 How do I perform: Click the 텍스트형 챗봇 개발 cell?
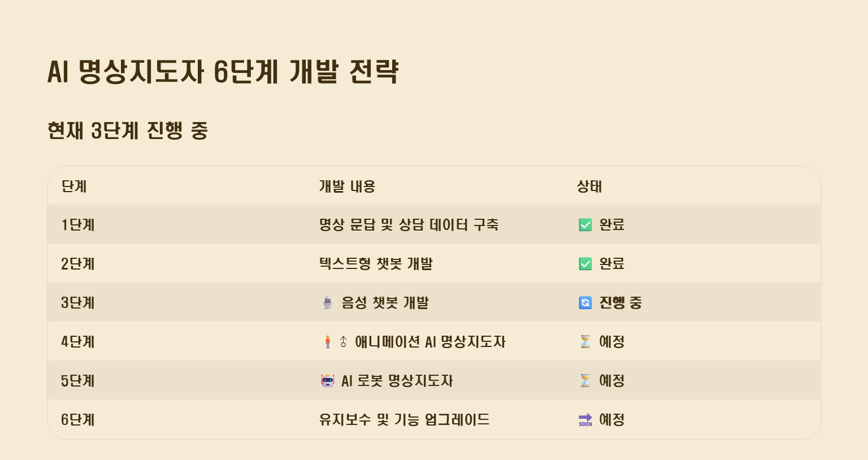pyautogui.click(x=376, y=264)
